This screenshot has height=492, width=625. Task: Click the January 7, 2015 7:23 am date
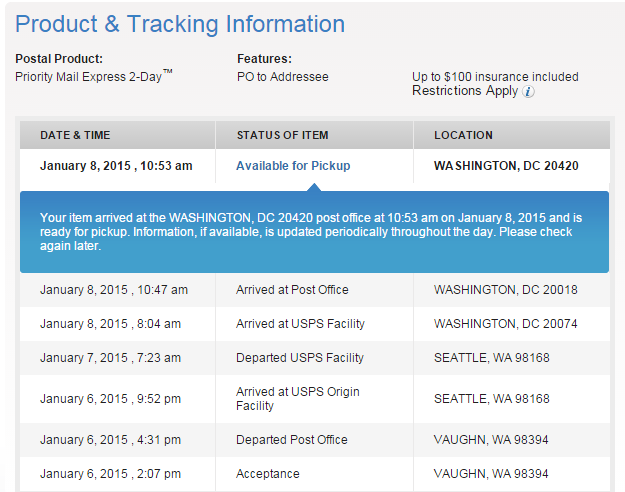110,358
